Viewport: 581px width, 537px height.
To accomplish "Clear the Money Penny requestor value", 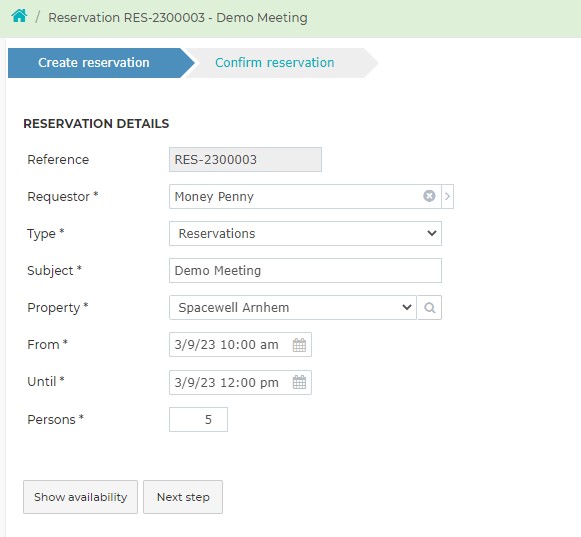I will [429, 196].
